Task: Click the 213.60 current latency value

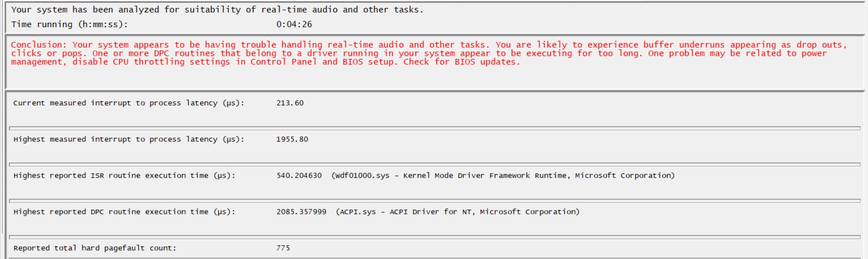Action: pos(290,103)
